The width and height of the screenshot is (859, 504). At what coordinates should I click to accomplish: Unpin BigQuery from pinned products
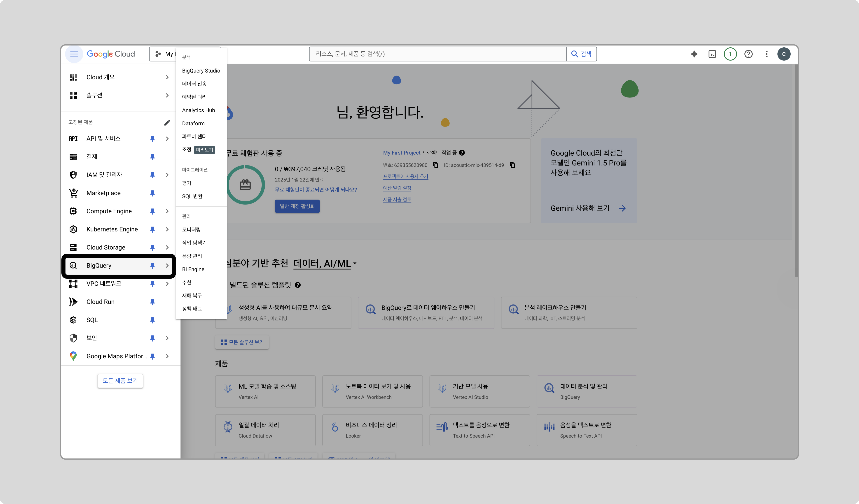pos(152,265)
